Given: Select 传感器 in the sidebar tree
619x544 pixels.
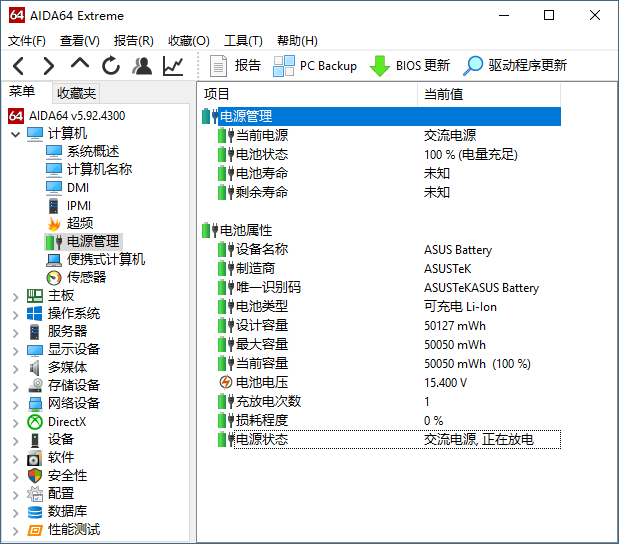Looking at the screenshot, I should 86,277.
